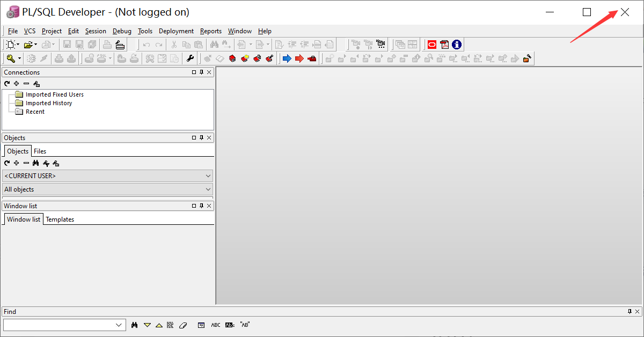Pin the Objects panel
The width and height of the screenshot is (644, 337).
[202, 138]
